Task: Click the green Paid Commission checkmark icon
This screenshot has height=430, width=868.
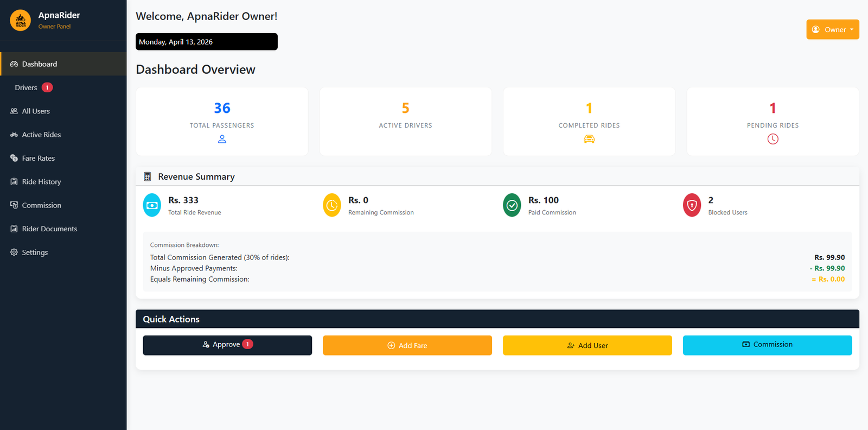Action: click(x=512, y=205)
